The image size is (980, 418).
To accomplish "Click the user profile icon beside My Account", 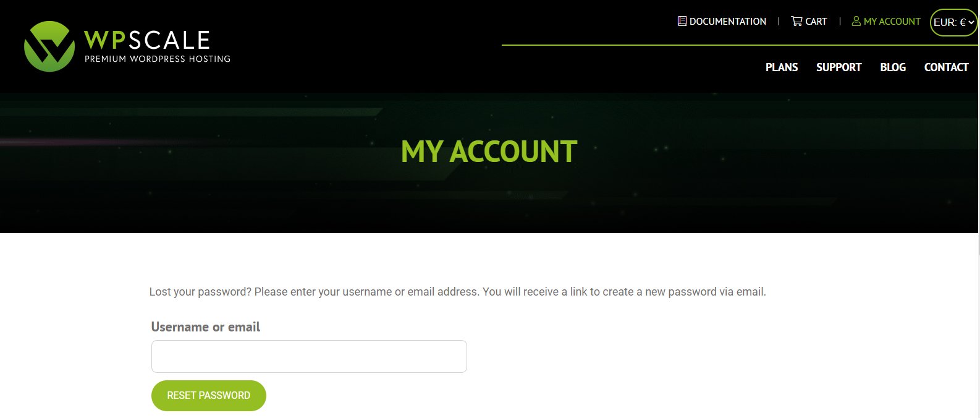I will 856,21.
